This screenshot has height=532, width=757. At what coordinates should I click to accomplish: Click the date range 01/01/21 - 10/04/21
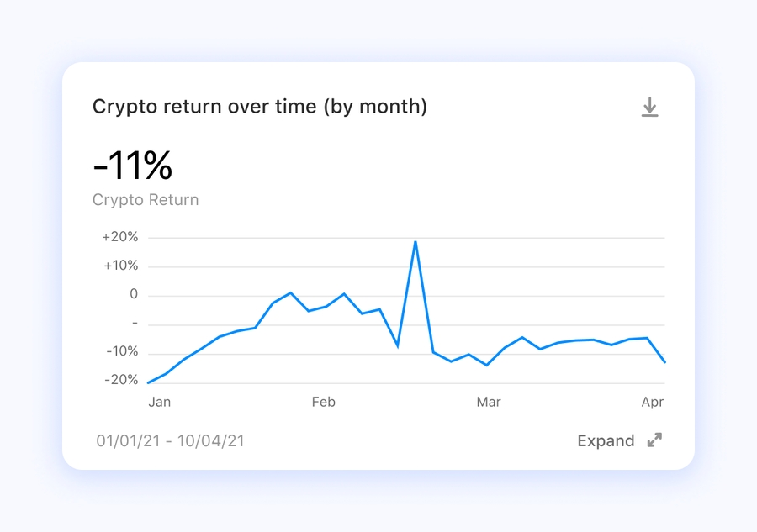tap(171, 440)
